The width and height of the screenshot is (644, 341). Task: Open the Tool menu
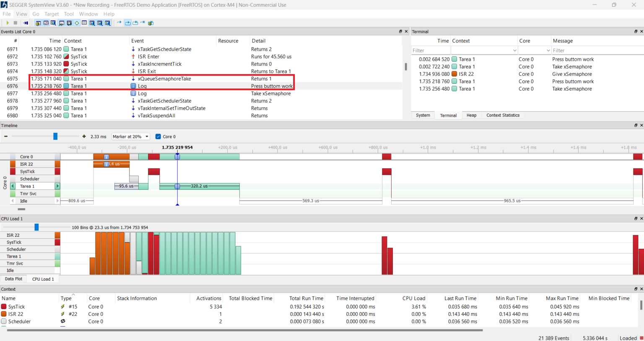[69, 14]
